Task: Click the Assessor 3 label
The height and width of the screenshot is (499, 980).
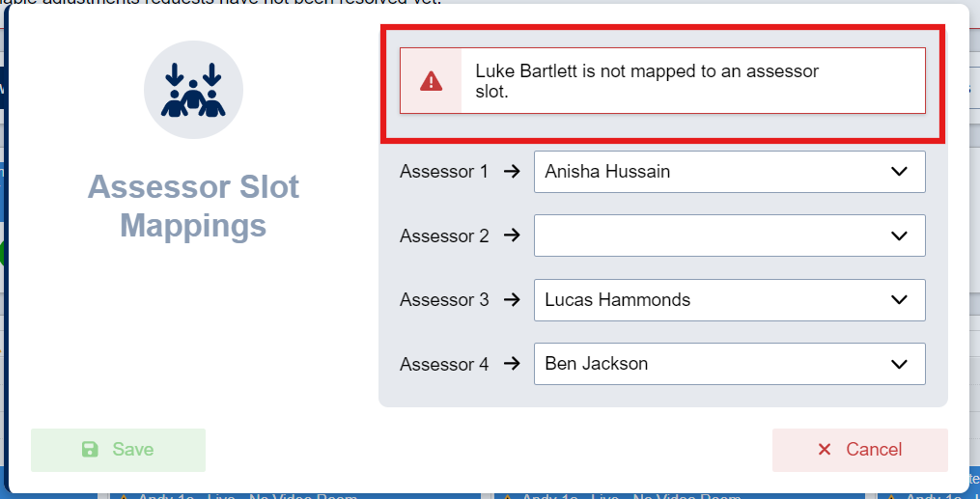Action: (444, 300)
